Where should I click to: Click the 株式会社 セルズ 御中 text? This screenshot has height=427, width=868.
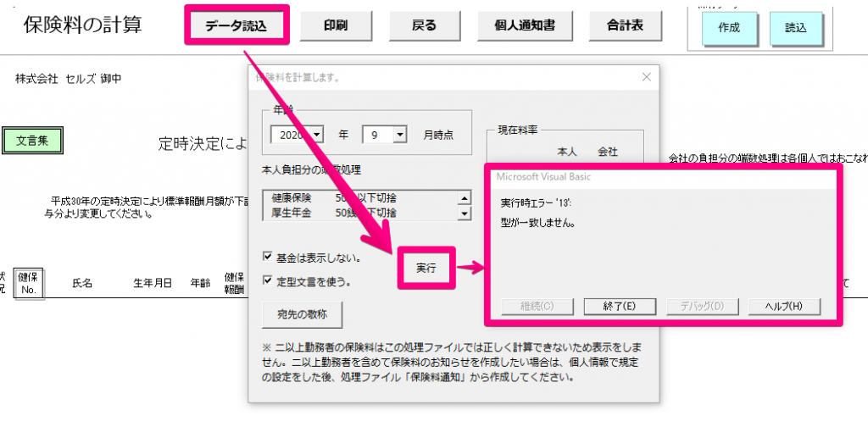point(68,79)
